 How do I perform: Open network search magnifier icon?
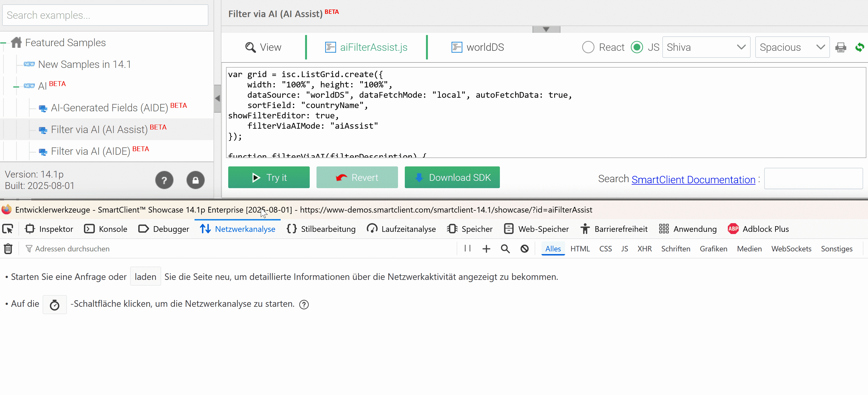505,249
